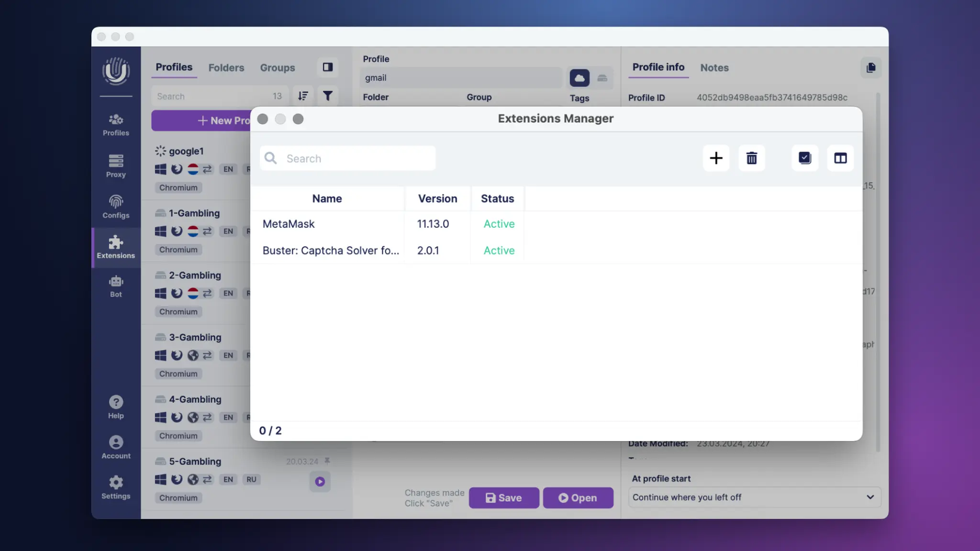Switch to the Folders tab

226,67
